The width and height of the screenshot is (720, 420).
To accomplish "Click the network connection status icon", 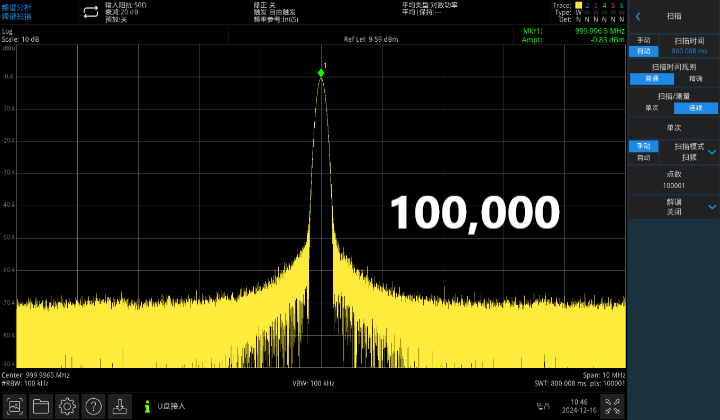I will [x=543, y=406].
